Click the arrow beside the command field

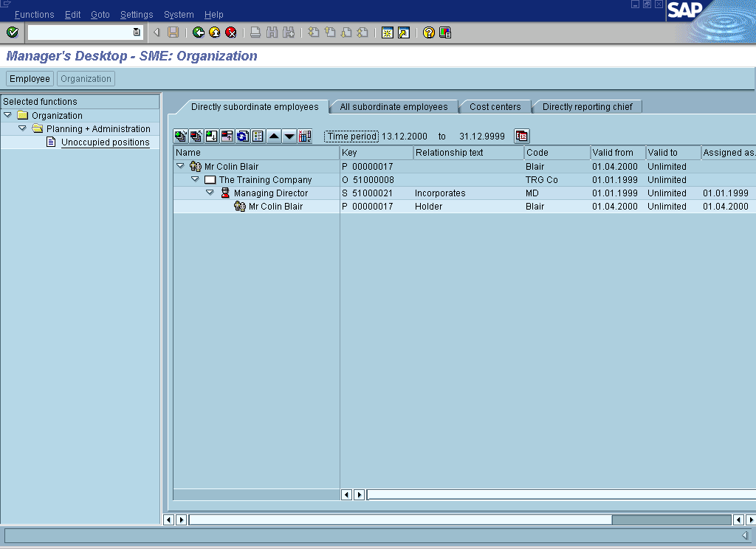(157, 32)
